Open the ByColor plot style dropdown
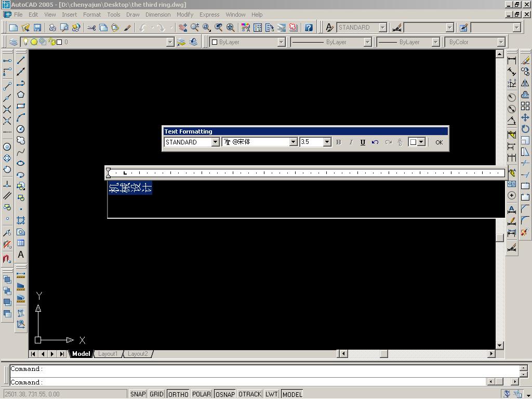The image size is (532, 399). coord(501,42)
